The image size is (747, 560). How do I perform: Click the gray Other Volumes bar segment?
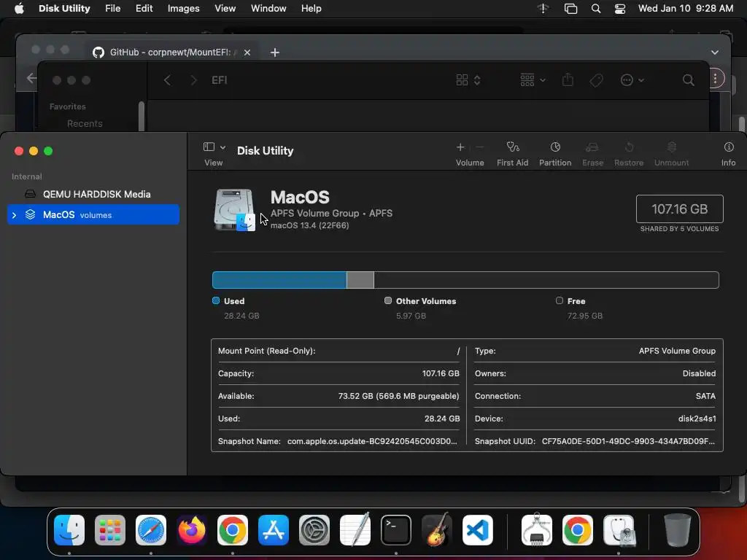[360, 280]
